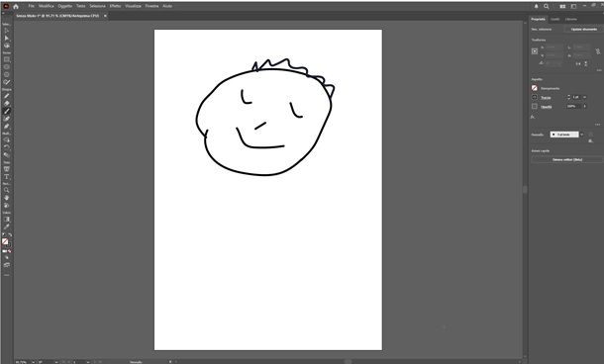
Task: Select the Type tool in toolbar
Action: (7, 177)
